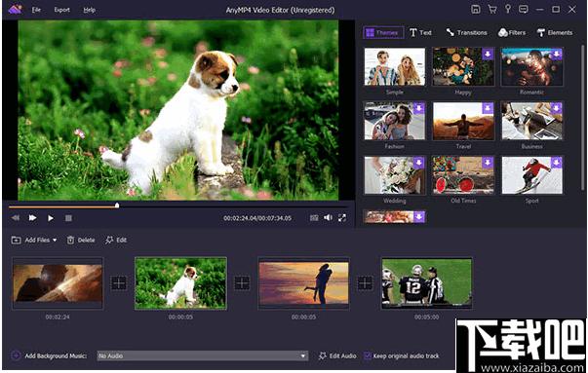Mute the preview volume speaker
The image size is (588, 373).
pyautogui.click(x=328, y=218)
